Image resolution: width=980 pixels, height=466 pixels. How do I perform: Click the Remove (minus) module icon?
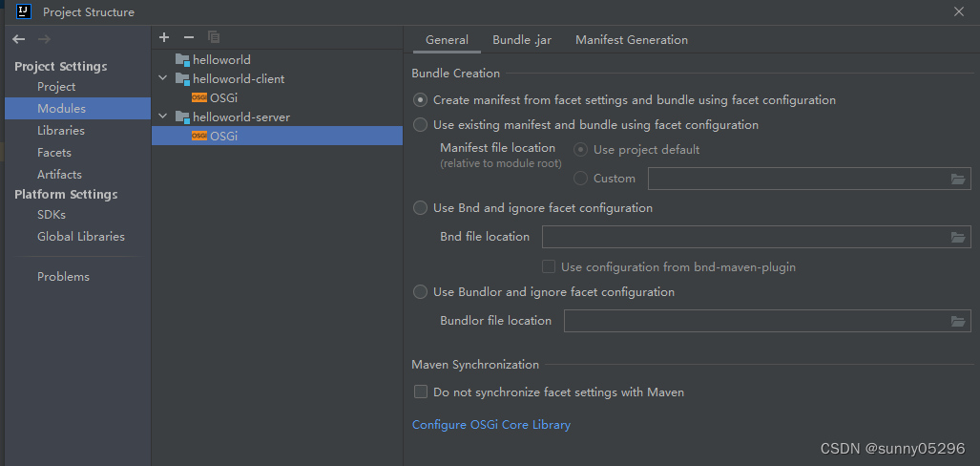(189, 37)
